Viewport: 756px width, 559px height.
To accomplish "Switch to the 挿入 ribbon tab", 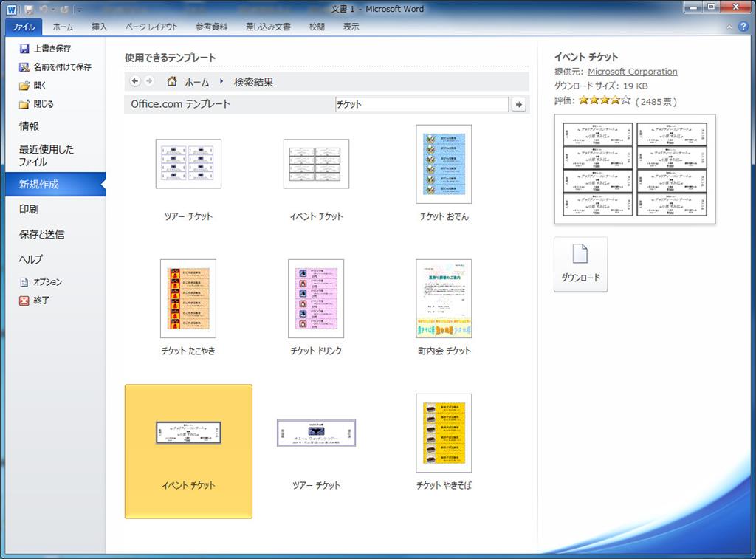I will [99, 27].
